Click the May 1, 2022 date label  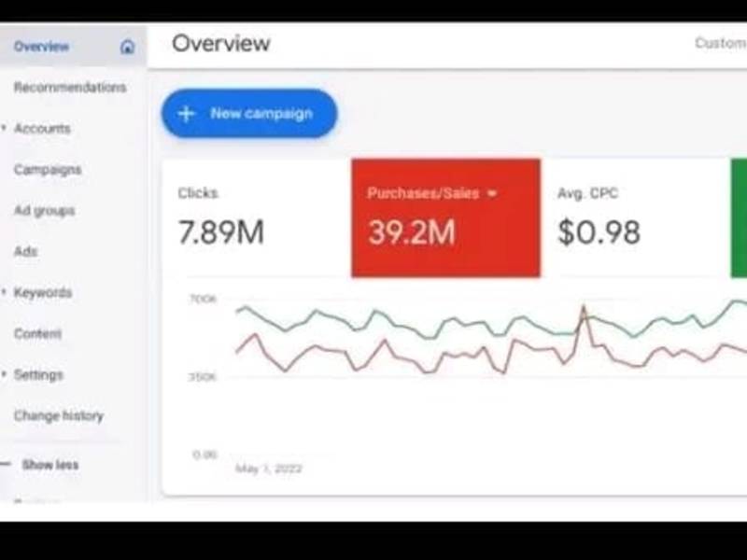269,469
